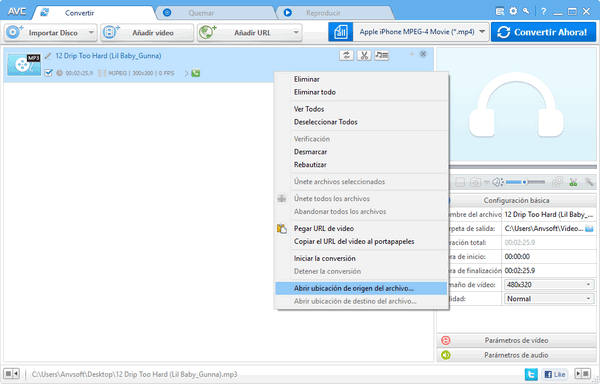The height and width of the screenshot is (384, 600).
Task: Click the Facebook Like button
Action: pyautogui.click(x=555, y=374)
